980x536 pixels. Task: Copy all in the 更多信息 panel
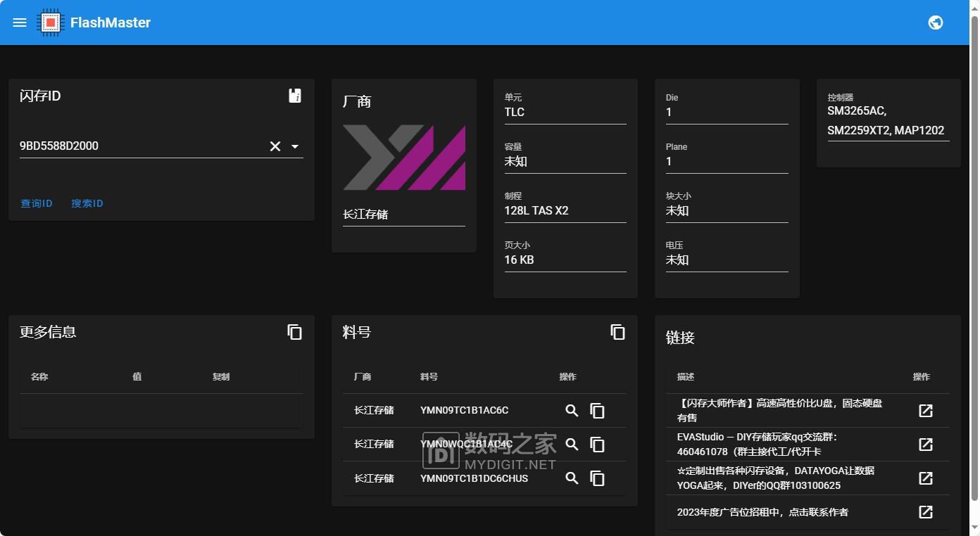click(295, 332)
